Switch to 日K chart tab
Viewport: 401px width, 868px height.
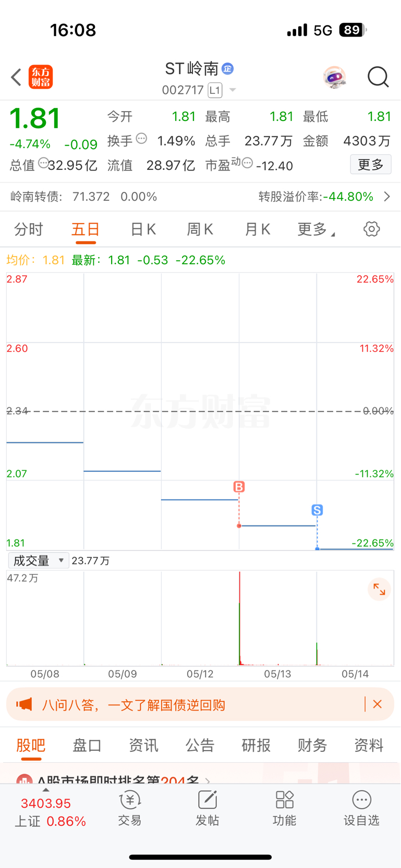pos(143,229)
